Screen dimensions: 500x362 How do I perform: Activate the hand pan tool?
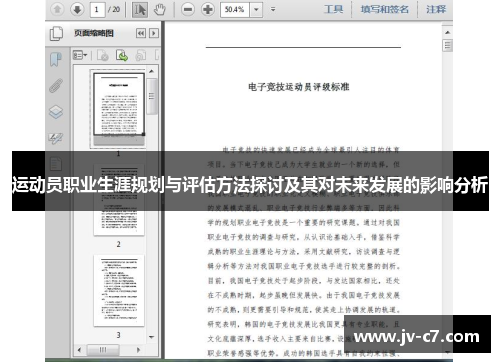(160, 10)
